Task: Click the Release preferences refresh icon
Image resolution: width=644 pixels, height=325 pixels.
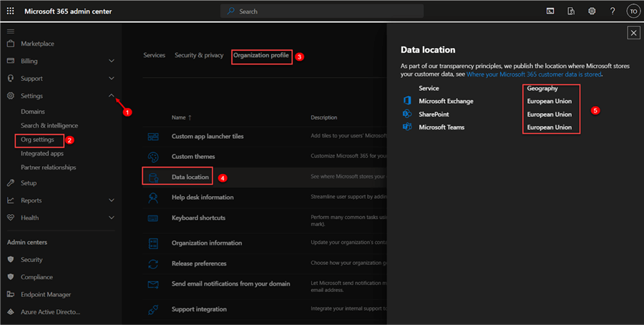Action: point(153,263)
